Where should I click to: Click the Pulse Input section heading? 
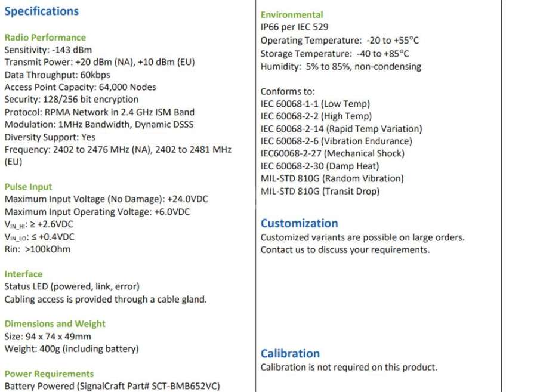[28, 187]
